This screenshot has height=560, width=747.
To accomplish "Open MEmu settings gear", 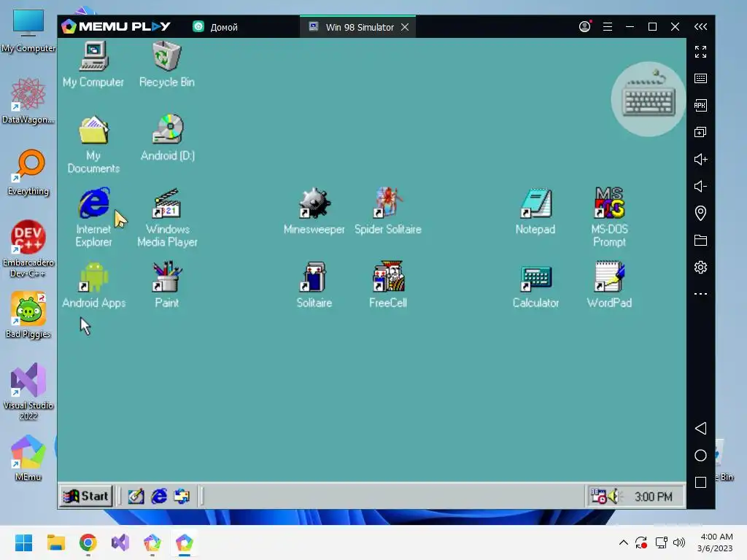I will pyautogui.click(x=700, y=267).
